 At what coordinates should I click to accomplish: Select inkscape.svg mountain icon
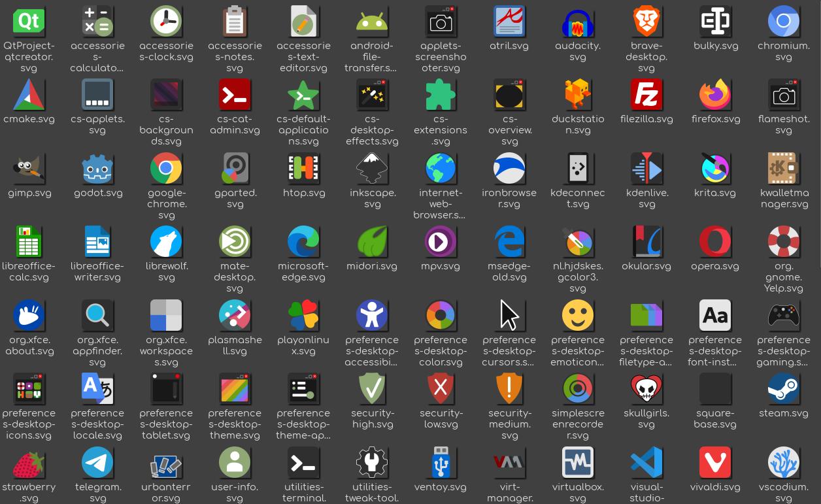(372, 169)
